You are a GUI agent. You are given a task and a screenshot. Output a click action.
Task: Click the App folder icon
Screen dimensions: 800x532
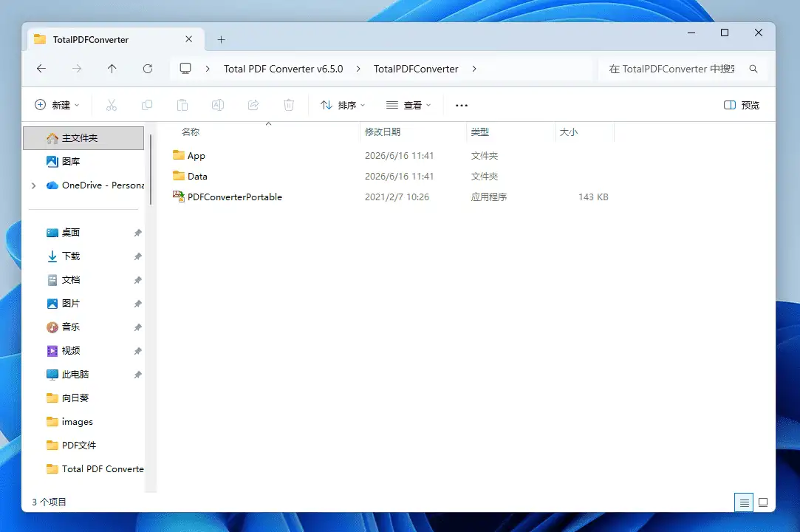[x=179, y=154]
